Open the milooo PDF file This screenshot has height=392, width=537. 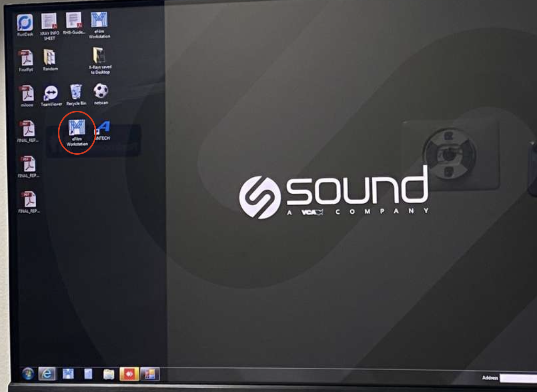(27, 96)
